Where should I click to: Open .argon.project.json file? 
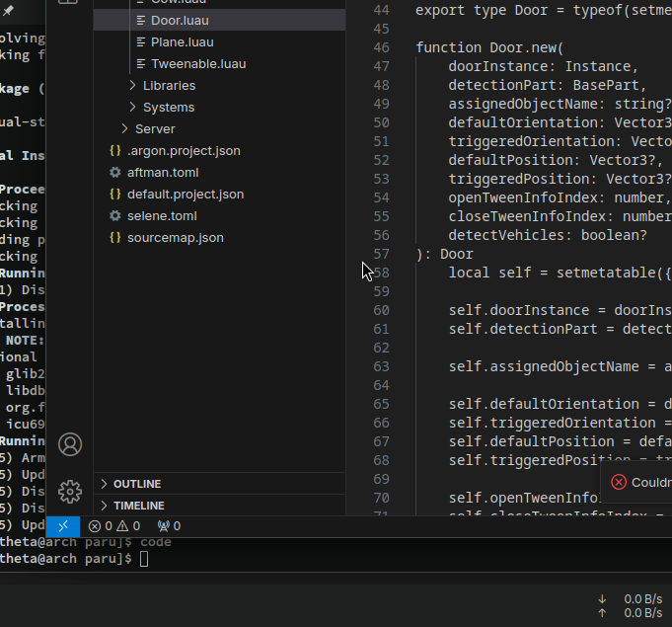pyautogui.click(x=219, y=150)
